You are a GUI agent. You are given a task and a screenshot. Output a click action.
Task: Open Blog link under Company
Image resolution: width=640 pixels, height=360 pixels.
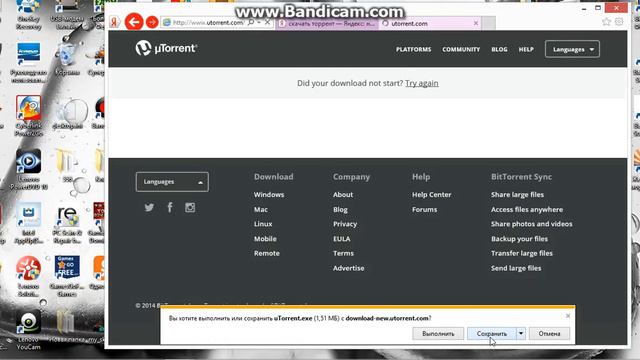(x=340, y=209)
